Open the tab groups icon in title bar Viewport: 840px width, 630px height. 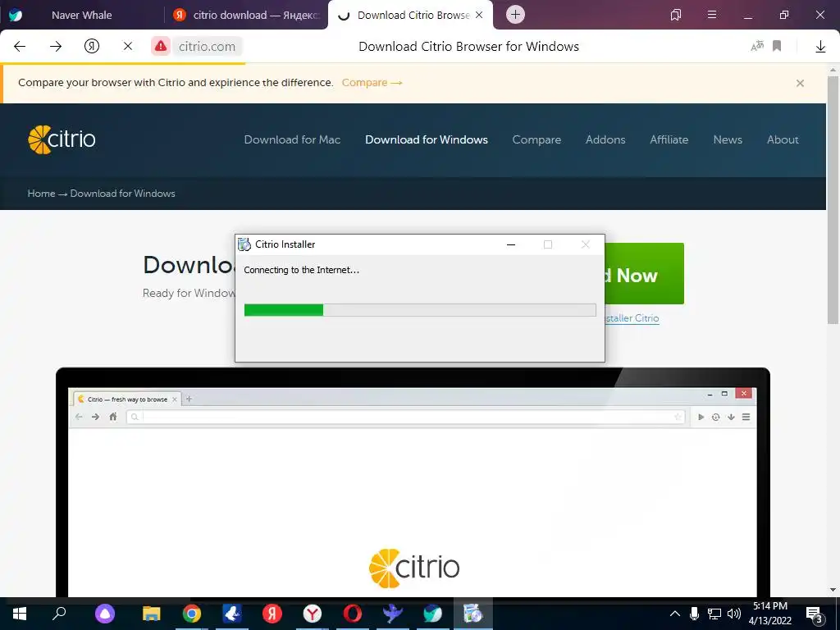pos(676,15)
